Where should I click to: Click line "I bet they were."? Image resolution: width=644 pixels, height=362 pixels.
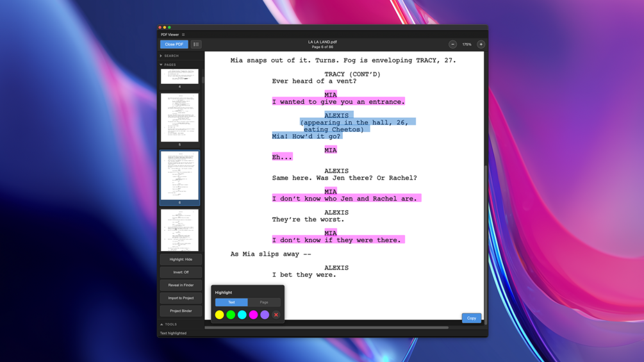[304, 275]
